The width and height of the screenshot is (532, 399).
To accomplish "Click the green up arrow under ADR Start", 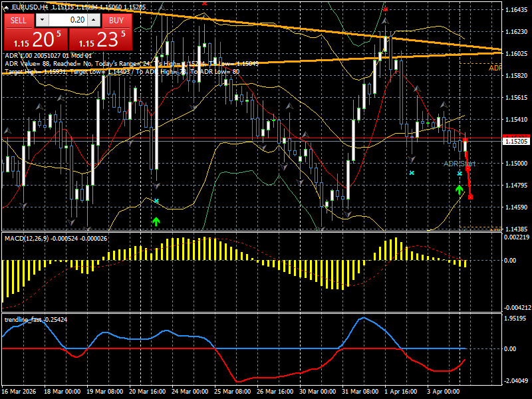I will pyautogui.click(x=460, y=190).
